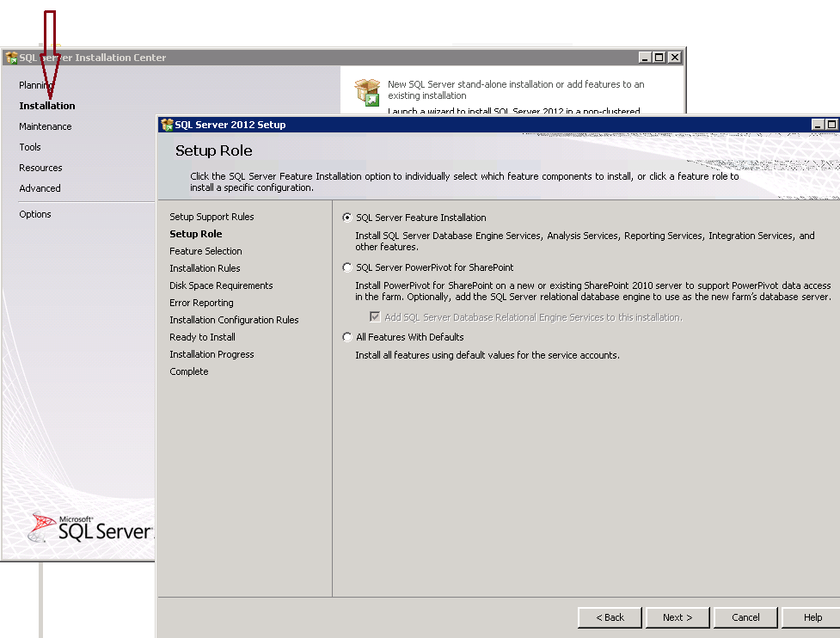Screen dimensions: 840x638
Task: Select SQL Server PowerPivot for SharePoint option
Action: (x=347, y=267)
